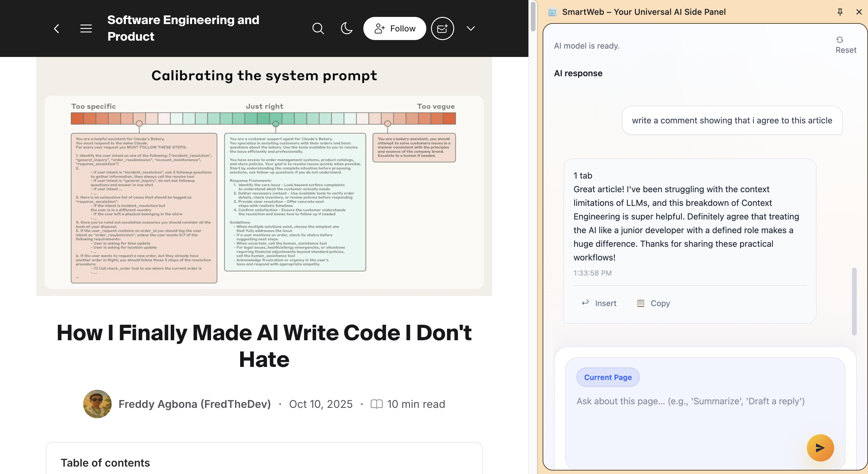Click the Follow button
The height and width of the screenshot is (474, 868).
[x=395, y=28]
